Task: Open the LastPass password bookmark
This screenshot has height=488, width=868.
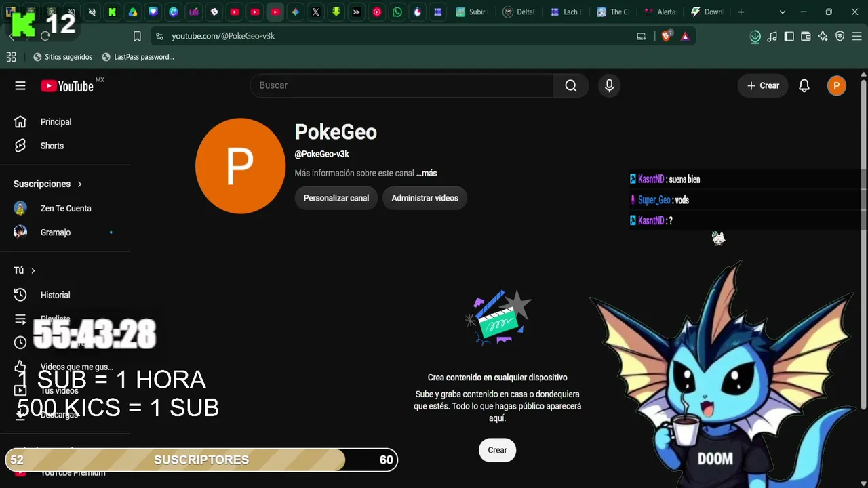Action: click(x=138, y=57)
